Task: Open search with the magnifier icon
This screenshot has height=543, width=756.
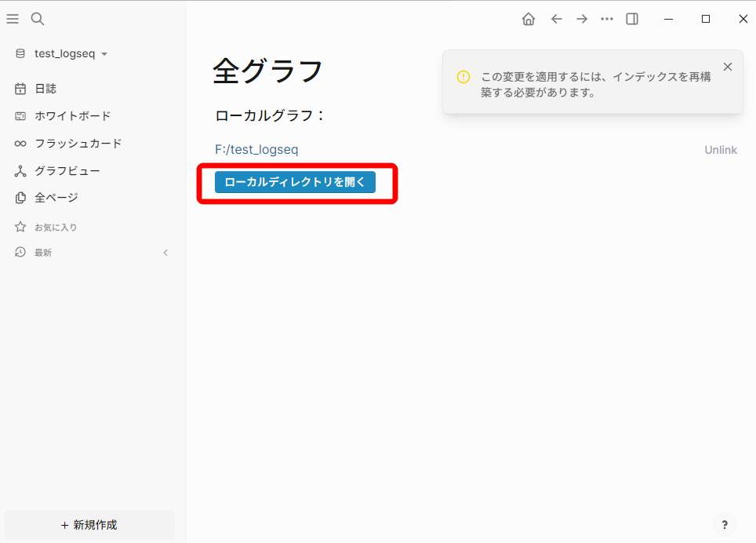Action: coord(38,19)
